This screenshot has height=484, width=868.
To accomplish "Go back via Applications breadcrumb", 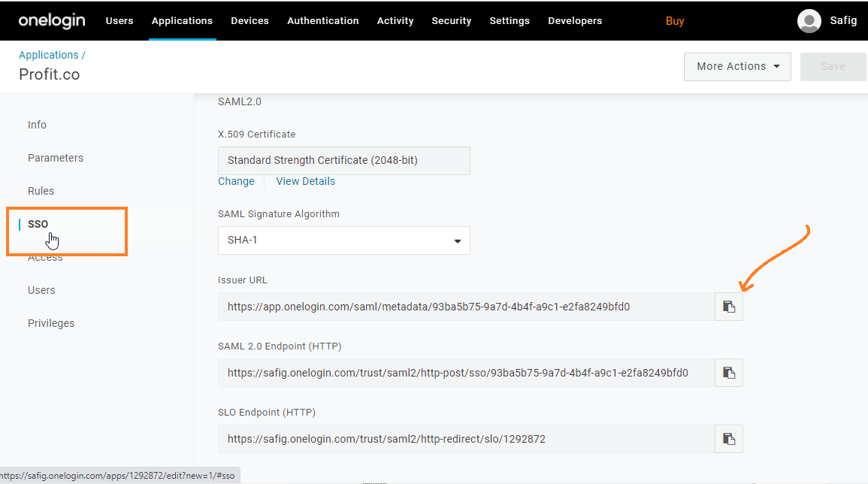I will point(49,55).
